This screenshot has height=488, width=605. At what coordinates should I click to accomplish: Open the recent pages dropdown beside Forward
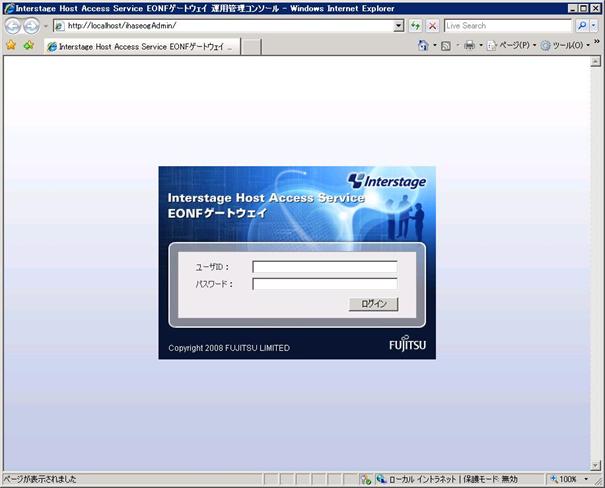(x=46, y=26)
